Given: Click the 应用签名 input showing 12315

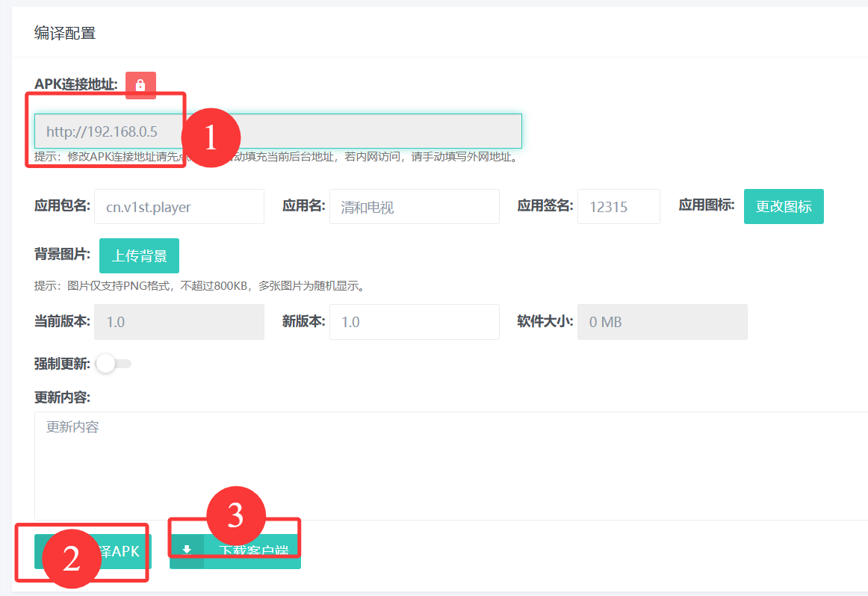Looking at the screenshot, I should [618, 207].
